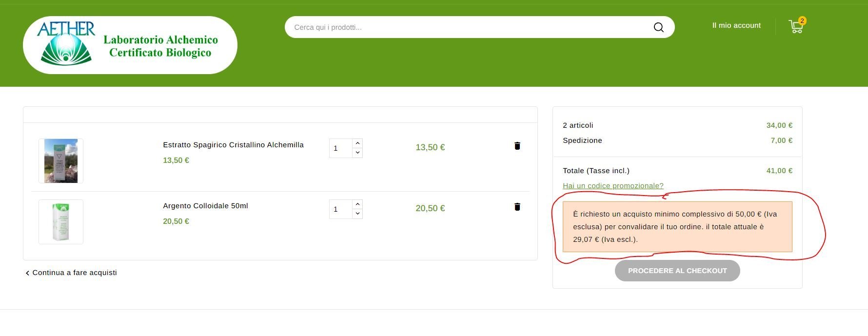Delete Estratto Spagirico Cristallino Alchemilla from cart

pyautogui.click(x=517, y=146)
